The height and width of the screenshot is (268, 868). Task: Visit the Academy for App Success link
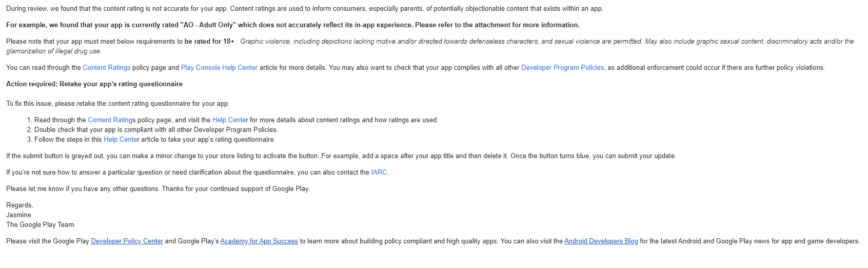[x=259, y=241]
